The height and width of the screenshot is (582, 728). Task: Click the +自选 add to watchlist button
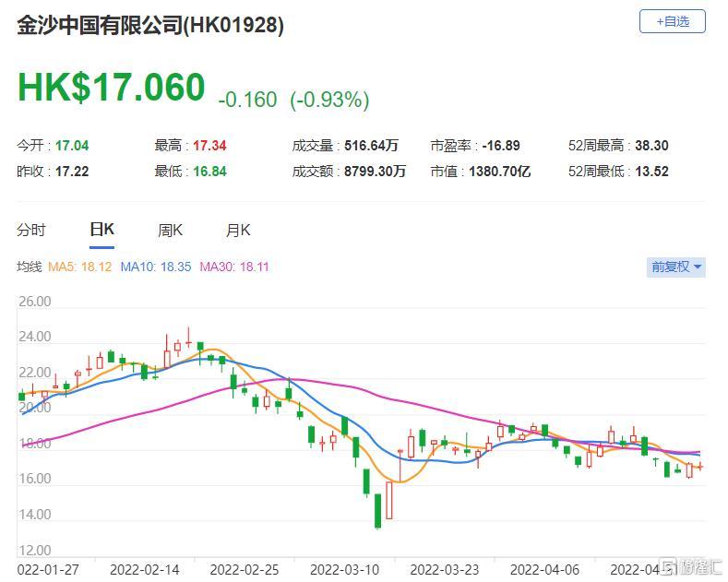[673, 21]
